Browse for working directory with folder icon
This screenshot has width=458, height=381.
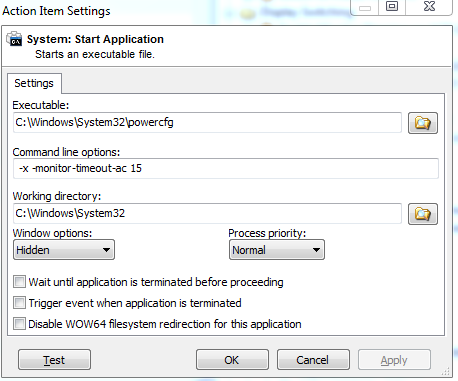[423, 214]
